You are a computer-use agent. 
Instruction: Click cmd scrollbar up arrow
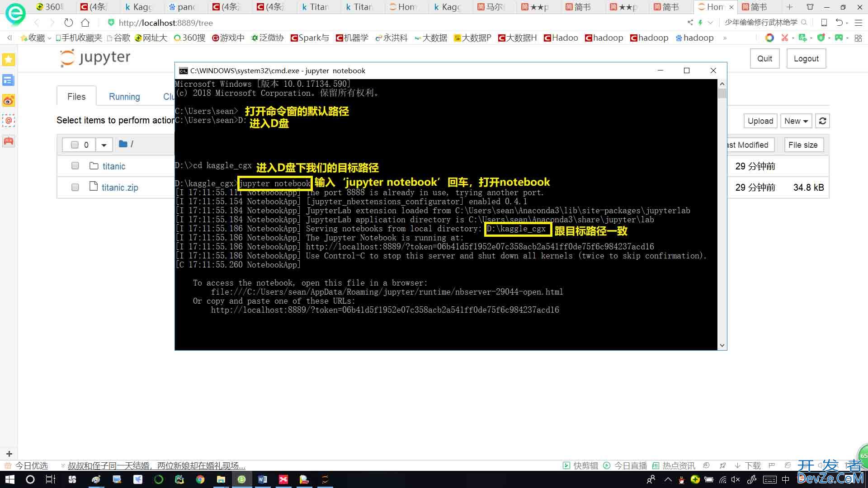click(x=722, y=84)
